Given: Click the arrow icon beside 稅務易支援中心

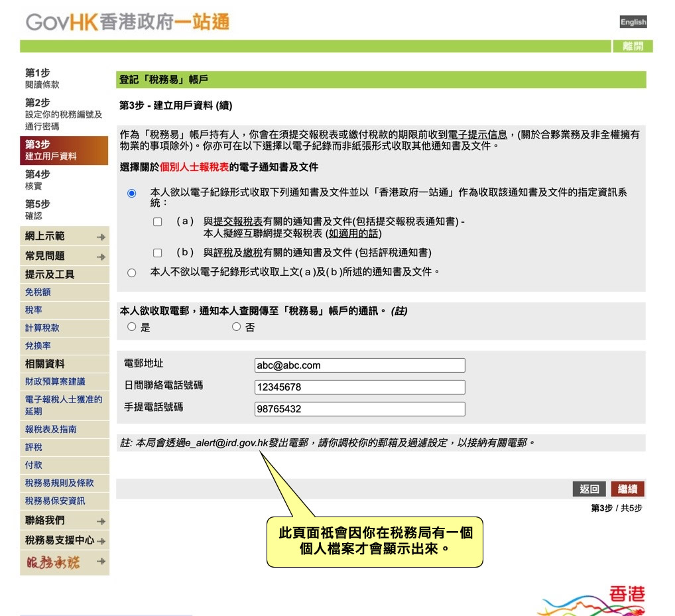Looking at the screenshot, I should click(x=101, y=541).
